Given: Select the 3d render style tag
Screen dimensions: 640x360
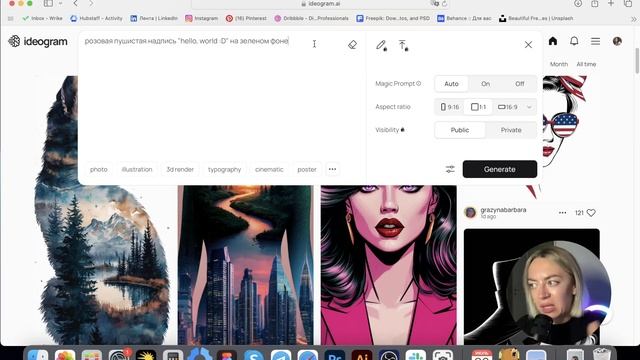Looking at the screenshot, I should 180,169.
